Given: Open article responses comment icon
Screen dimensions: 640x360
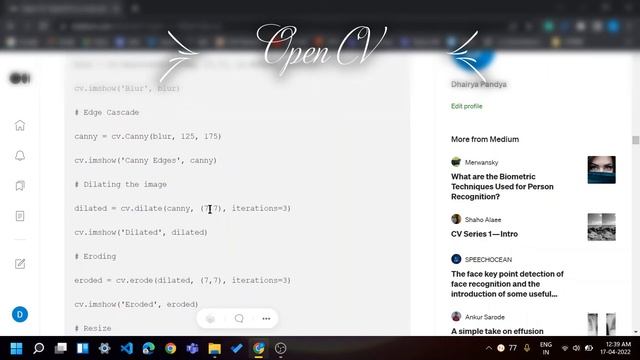Looking at the screenshot, I should (x=239, y=318).
